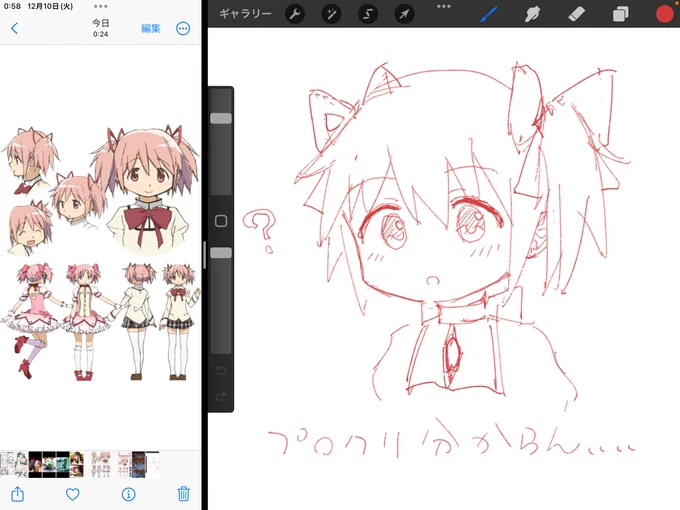The width and height of the screenshot is (680, 510).
Task: Open the Procreate multitasking dots menu
Action: (444, 6)
